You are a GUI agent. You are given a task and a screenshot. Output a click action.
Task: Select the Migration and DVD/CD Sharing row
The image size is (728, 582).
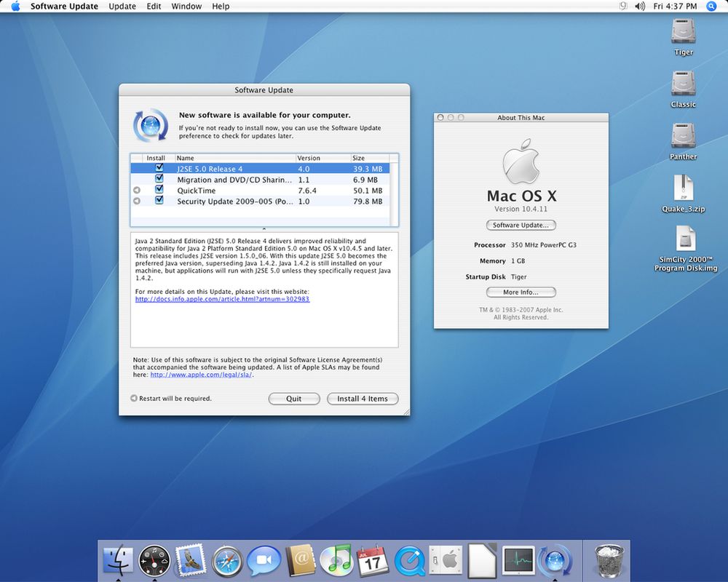[x=233, y=179]
